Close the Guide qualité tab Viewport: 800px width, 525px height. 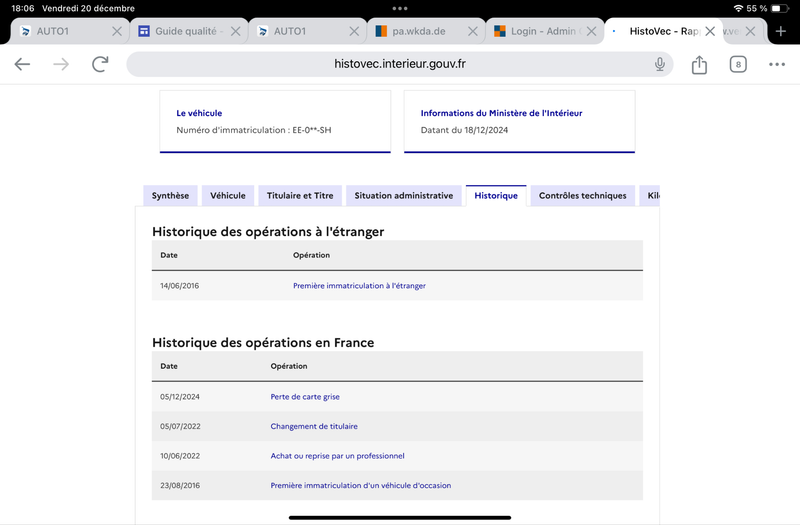click(235, 31)
